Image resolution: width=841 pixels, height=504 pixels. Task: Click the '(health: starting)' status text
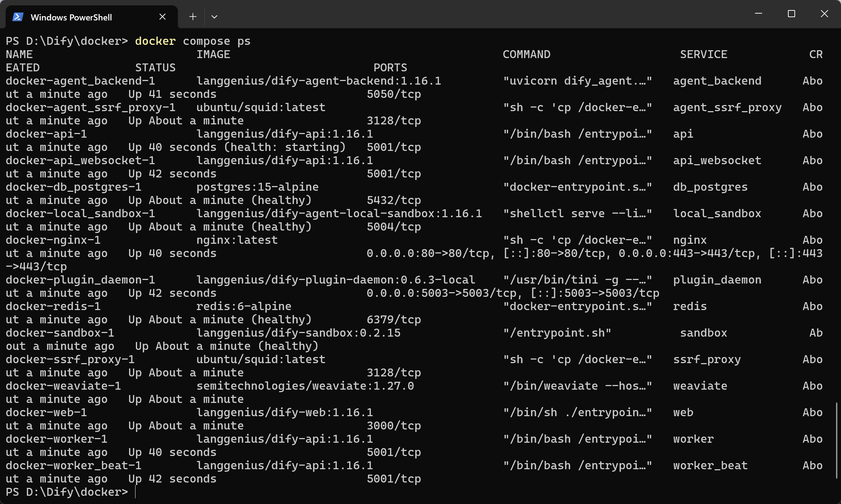point(285,147)
